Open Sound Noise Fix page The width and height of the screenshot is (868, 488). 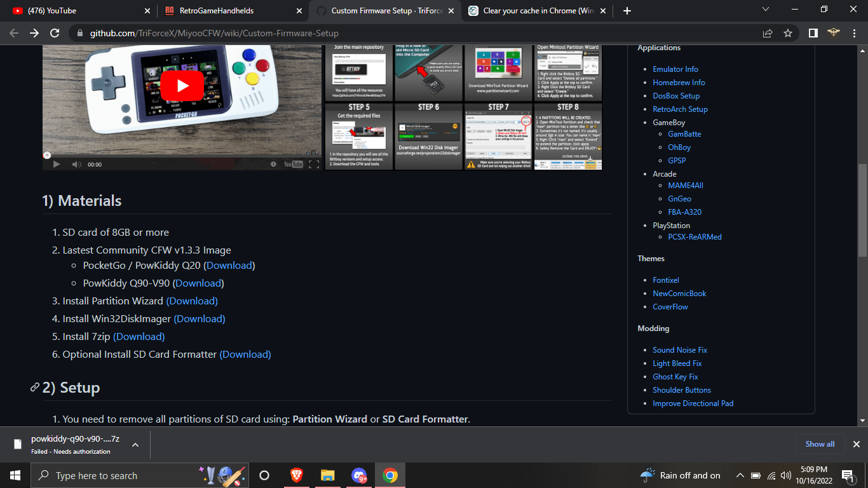tap(680, 350)
